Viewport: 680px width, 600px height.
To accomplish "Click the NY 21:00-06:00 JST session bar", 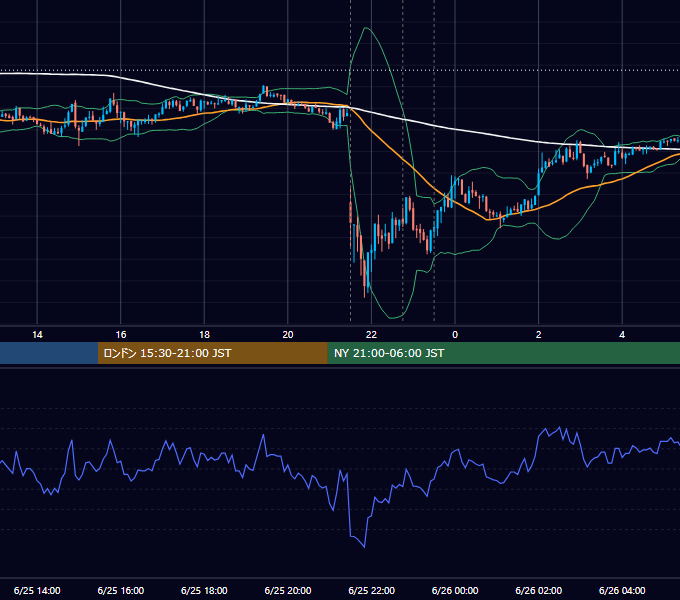I will tap(503, 353).
